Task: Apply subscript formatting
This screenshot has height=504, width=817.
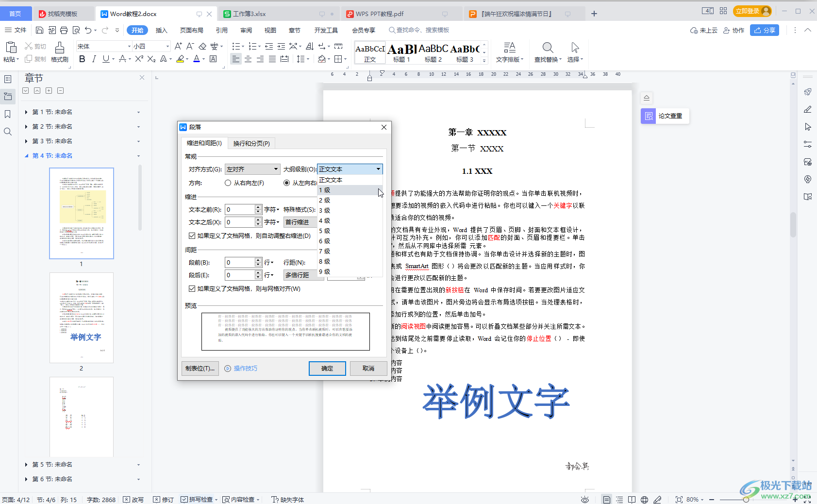Action: tap(151, 59)
